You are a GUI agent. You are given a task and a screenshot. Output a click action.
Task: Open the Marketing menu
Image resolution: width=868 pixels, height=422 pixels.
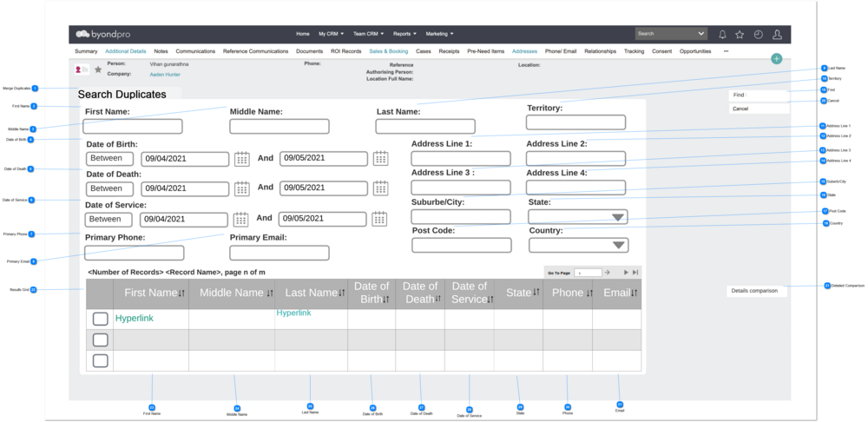coord(439,34)
